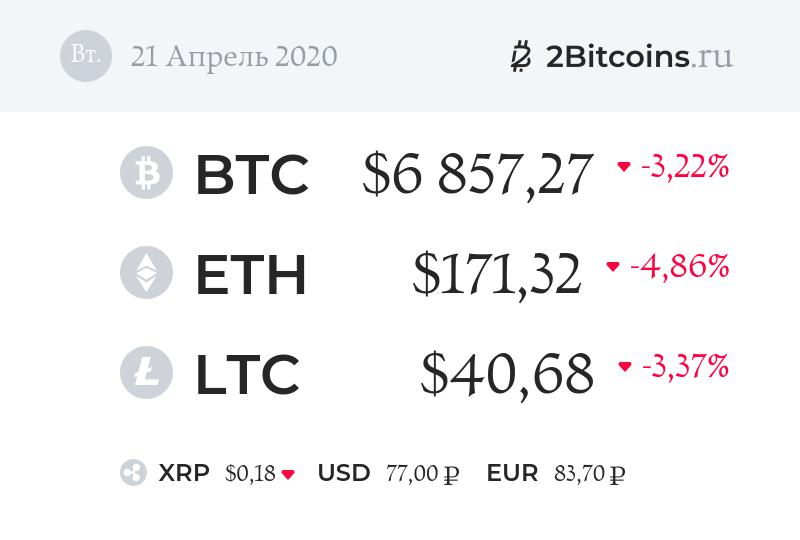Image resolution: width=800 pixels, height=540 pixels.
Task: Click the red down arrow beside -3,37%
Action: pyautogui.click(x=625, y=367)
